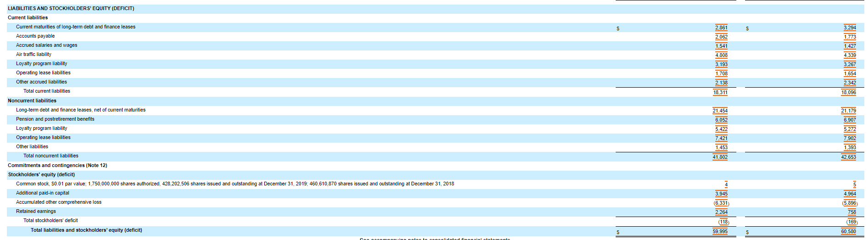
Task: Click the 'Additional paid-in capital' label
Action: click(x=43, y=193)
